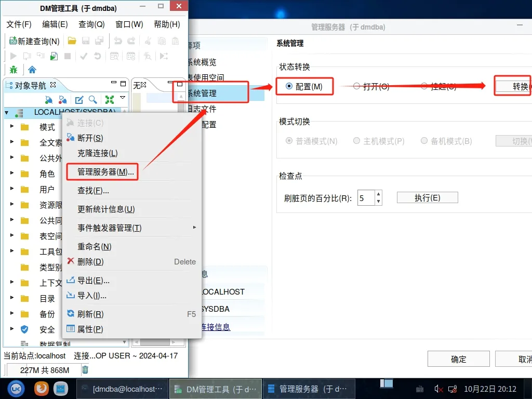This screenshot has width=532, height=399.
Task: Go to the blue home icon
Action: pyautogui.click(x=32, y=70)
